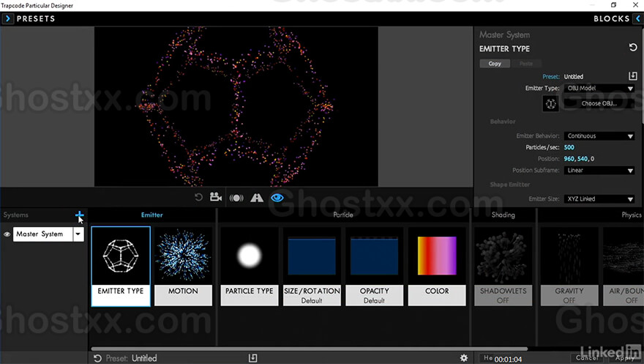The image size is (644, 364).
Task: Open the Master System dropdown arrow
Action: 78,234
